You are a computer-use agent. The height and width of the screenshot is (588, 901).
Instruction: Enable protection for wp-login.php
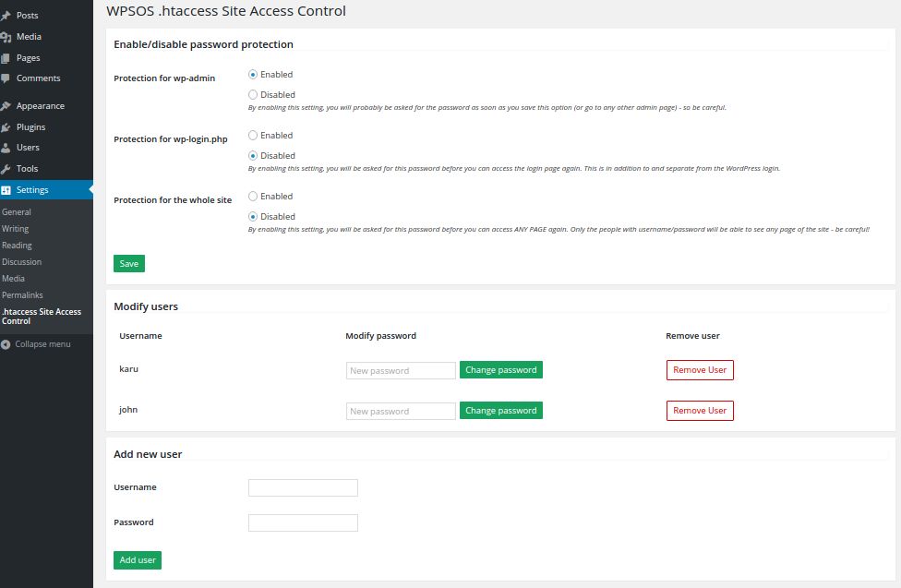(x=253, y=136)
